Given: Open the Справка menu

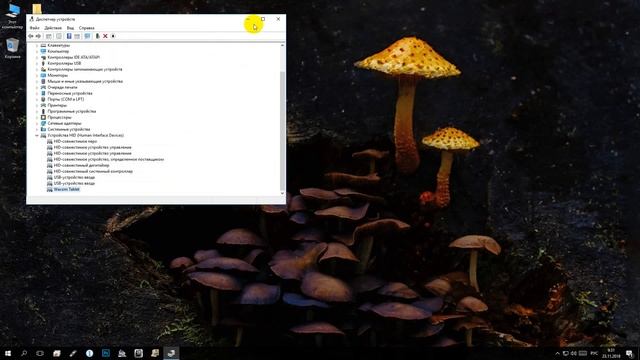Looking at the screenshot, I should [x=87, y=28].
